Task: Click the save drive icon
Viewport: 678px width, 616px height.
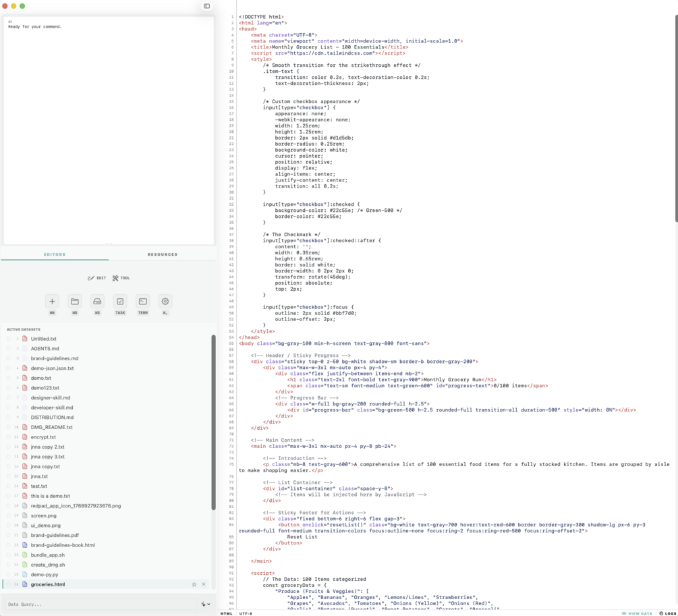Action: click(97, 302)
